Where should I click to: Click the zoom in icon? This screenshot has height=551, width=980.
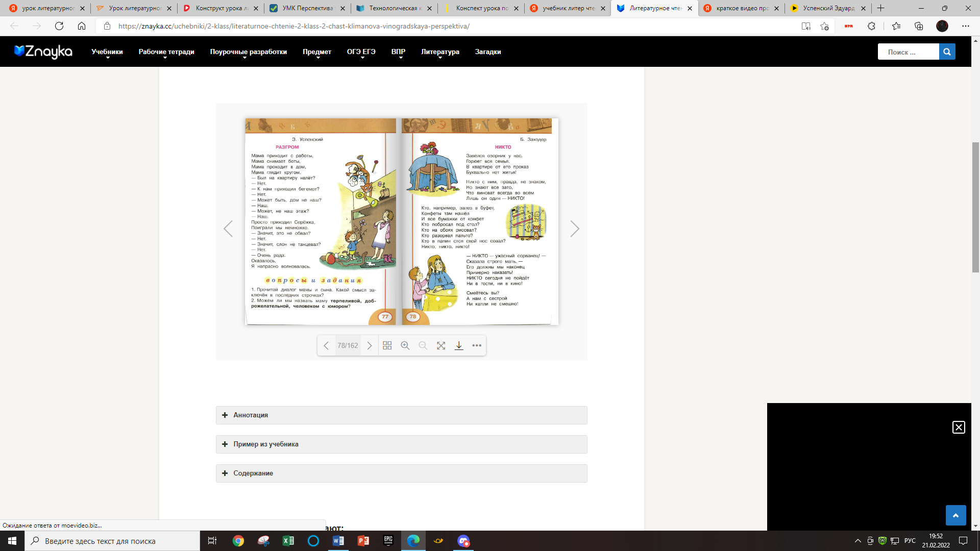(x=405, y=345)
